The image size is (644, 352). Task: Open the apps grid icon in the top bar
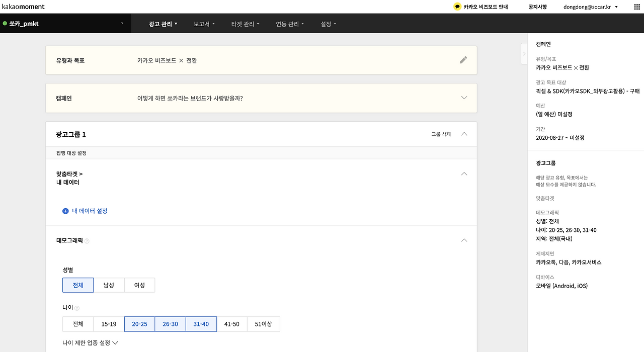pos(635,7)
